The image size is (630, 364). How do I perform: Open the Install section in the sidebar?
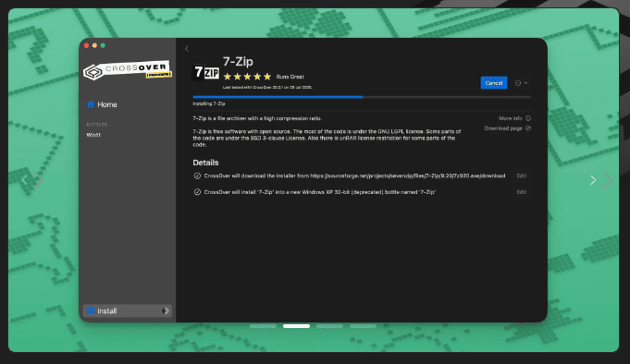pyautogui.click(x=128, y=311)
